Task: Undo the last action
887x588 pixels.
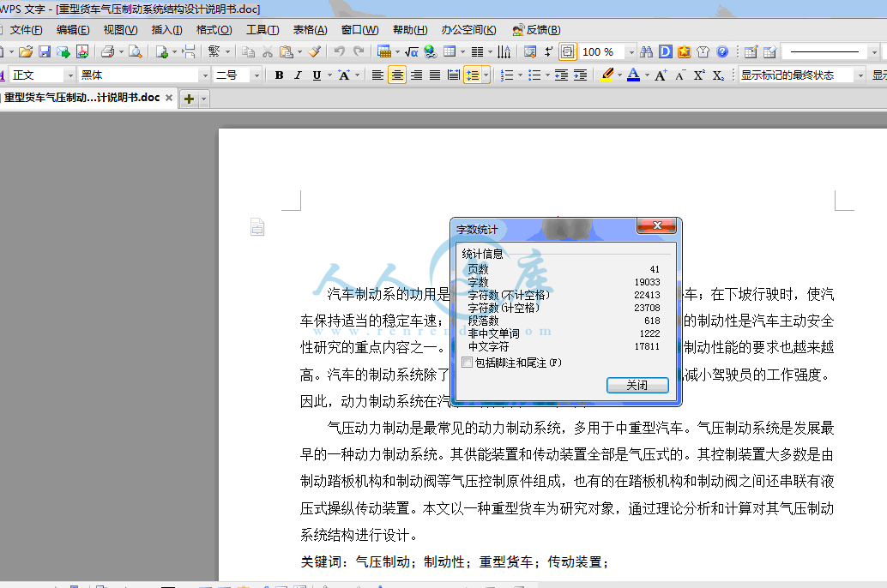Action: click(x=339, y=52)
